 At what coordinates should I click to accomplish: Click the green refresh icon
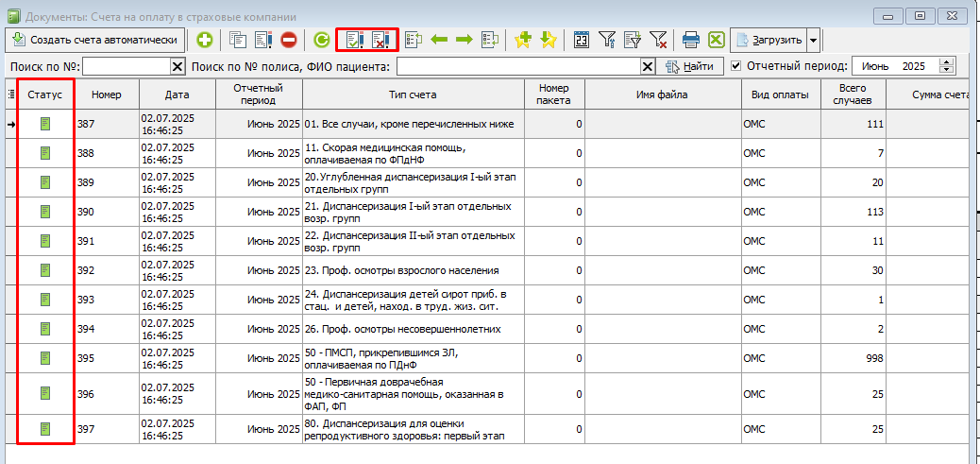tap(321, 40)
